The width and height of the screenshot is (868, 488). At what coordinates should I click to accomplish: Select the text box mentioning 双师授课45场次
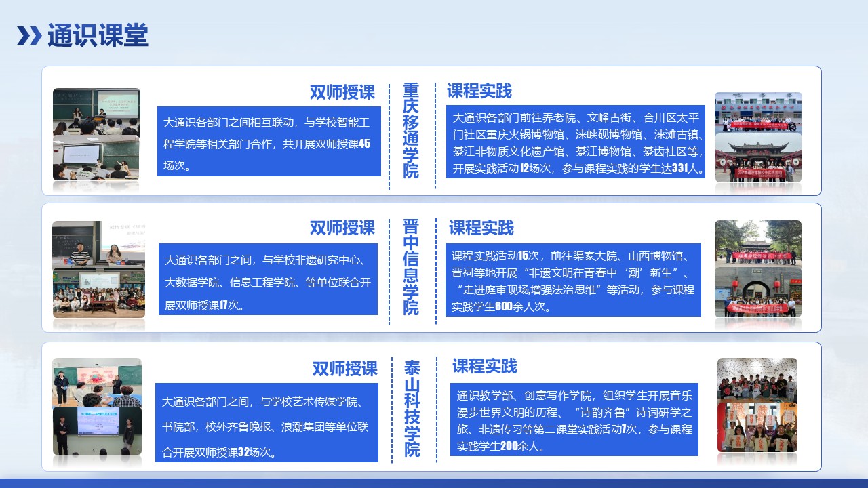tap(269, 142)
